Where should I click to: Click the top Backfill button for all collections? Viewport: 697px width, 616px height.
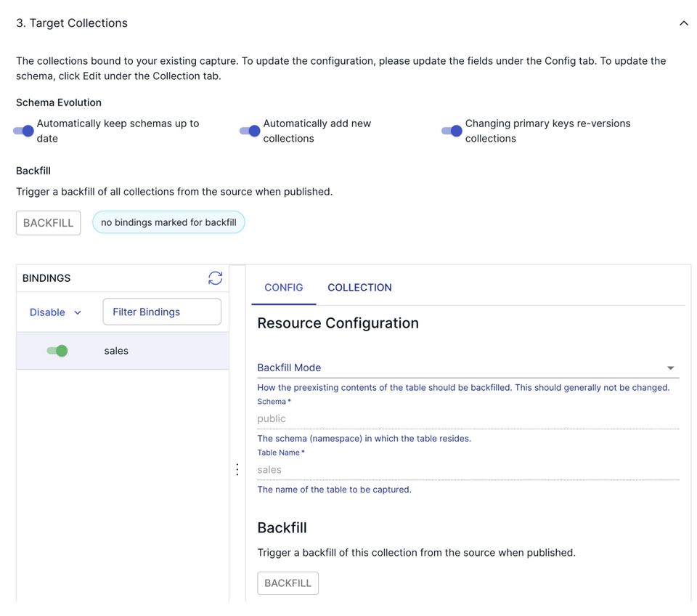point(48,223)
